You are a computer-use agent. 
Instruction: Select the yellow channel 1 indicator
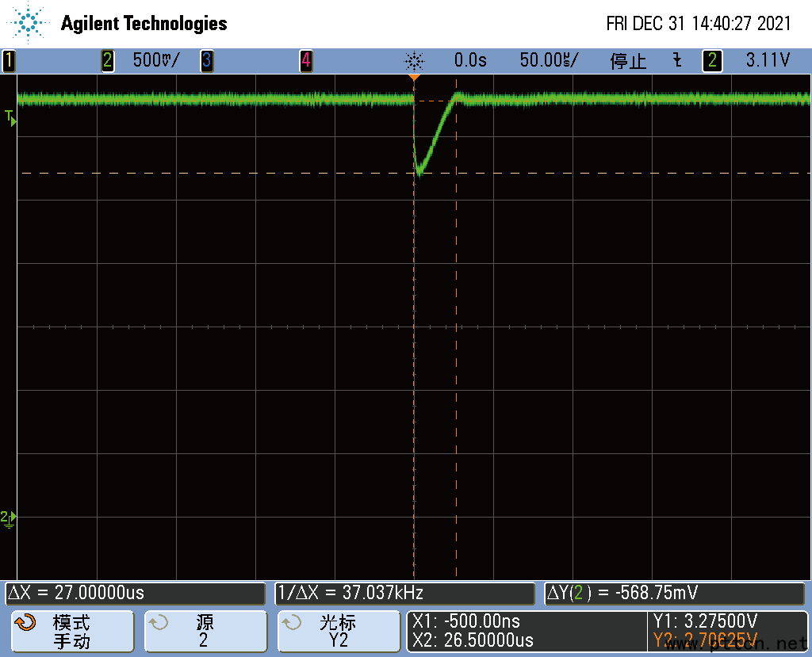8,60
